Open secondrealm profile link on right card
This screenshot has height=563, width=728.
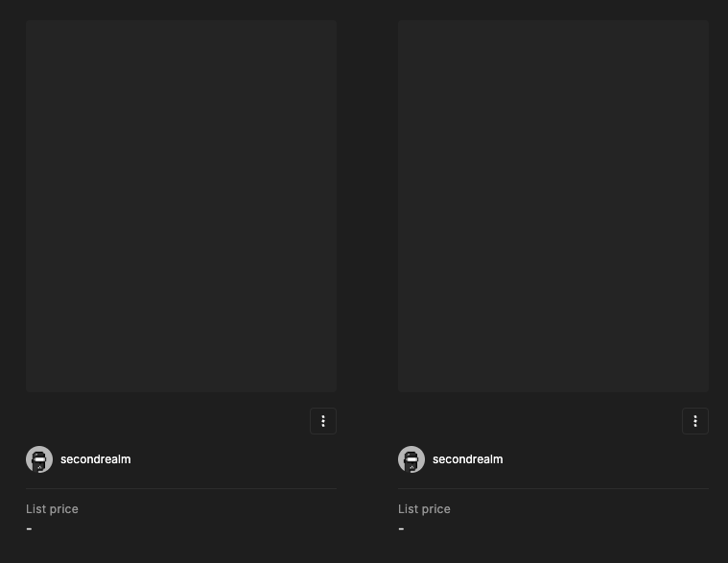467,459
